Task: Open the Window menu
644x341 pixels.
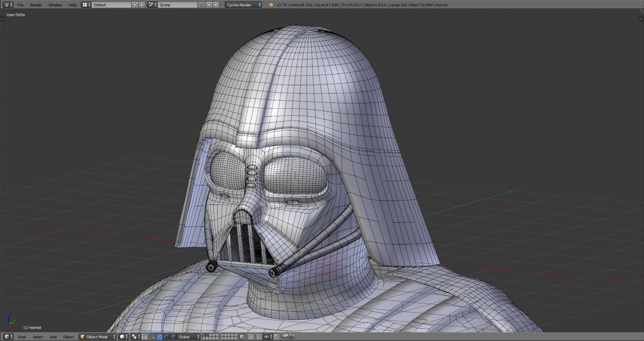Action: coord(55,5)
